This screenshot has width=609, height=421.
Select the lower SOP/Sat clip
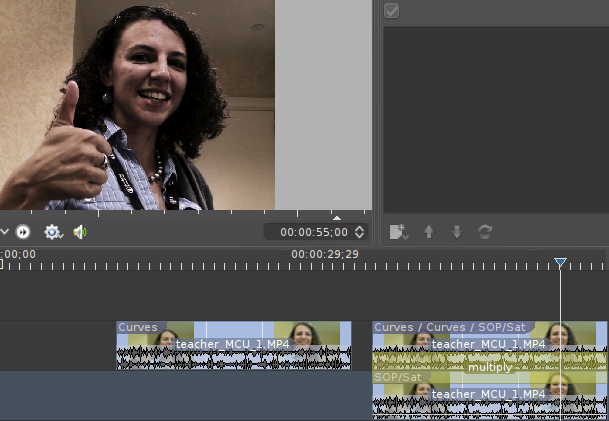490,395
